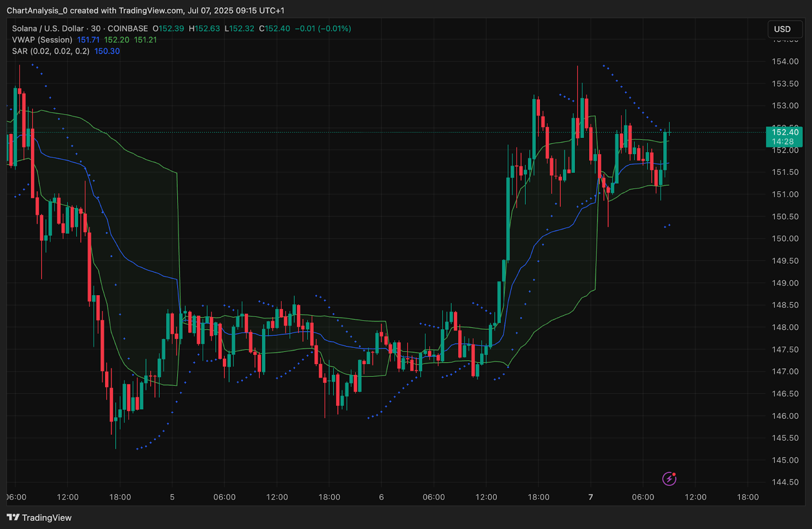812x529 pixels.
Task: Click the 149.50 price axis label
Action: point(785,261)
